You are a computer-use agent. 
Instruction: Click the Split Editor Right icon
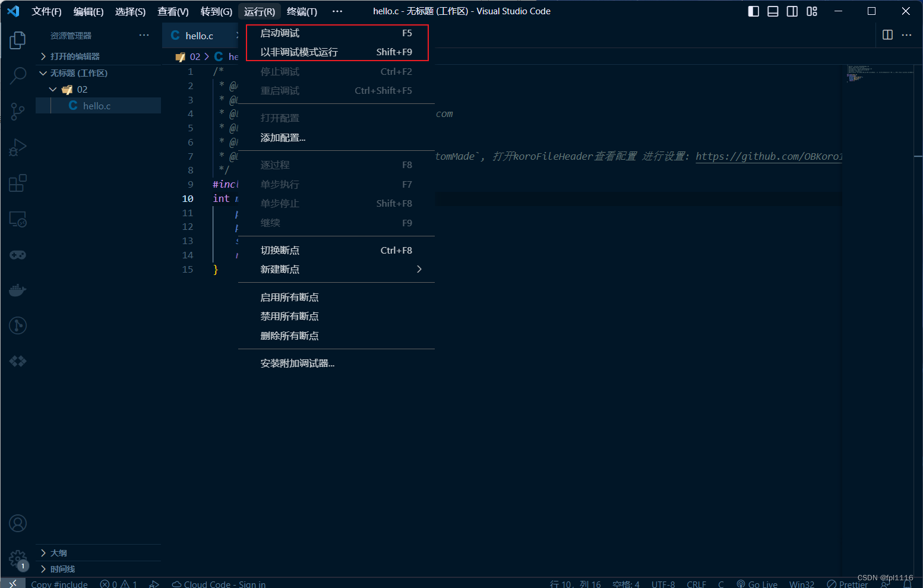click(x=887, y=35)
